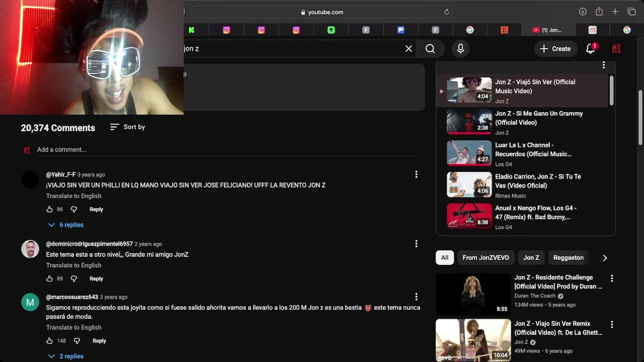Image resolution: width=644 pixels, height=362 pixels.
Task: Expand the 2 replies thread
Action: point(65,356)
